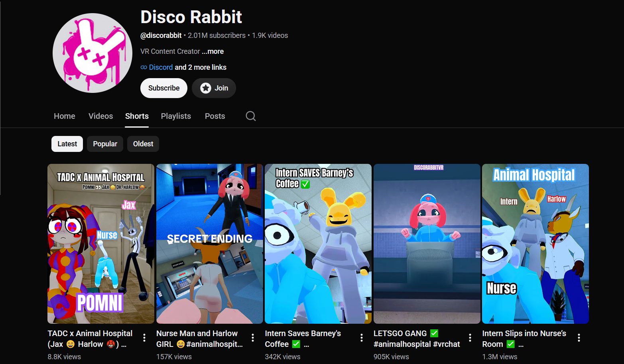Click the 1.3M views count
Image resolution: width=624 pixels, height=364 pixels.
[x=500, y=357]
